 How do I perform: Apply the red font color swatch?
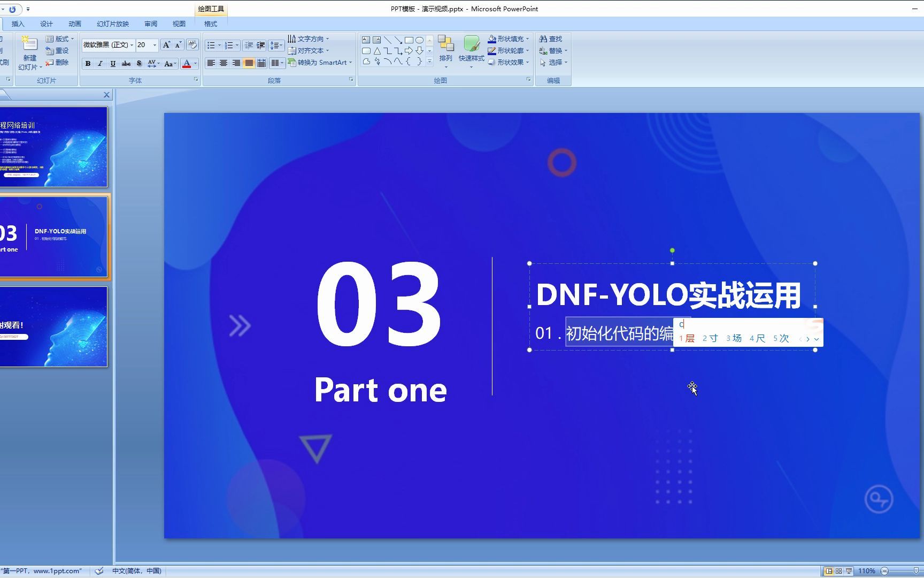(186, 64)
